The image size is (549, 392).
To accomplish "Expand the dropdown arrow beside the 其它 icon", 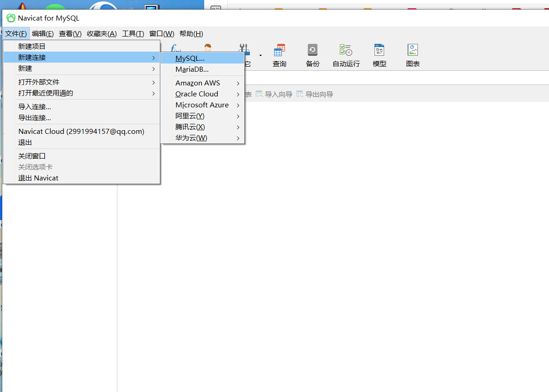I will [260, 55].
